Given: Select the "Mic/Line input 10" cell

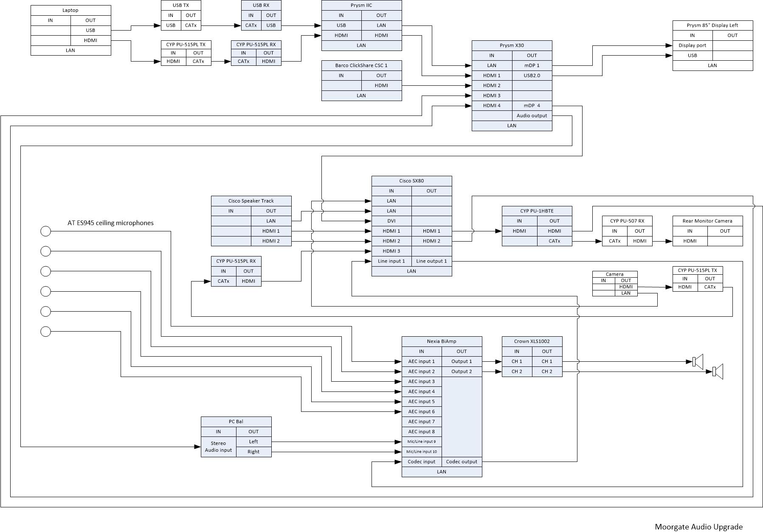Looking at the screenshot, I should pos(422,452).
